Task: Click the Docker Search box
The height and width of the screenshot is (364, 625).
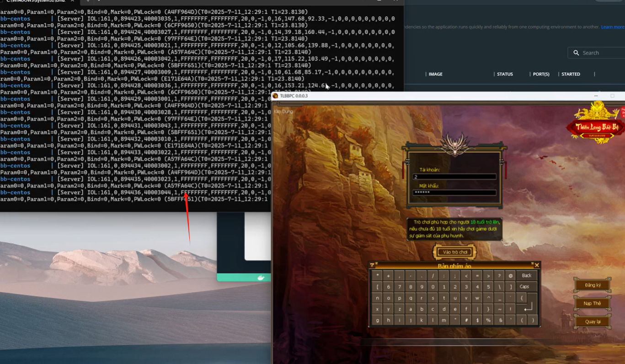Action: coord(596,53)
